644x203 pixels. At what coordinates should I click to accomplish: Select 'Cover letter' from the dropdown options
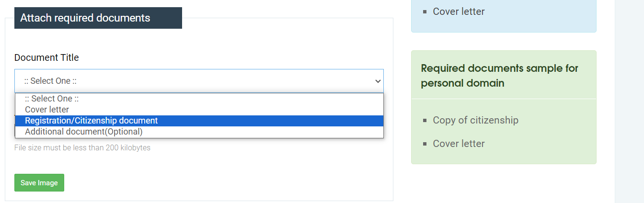(x=47, y=110)
